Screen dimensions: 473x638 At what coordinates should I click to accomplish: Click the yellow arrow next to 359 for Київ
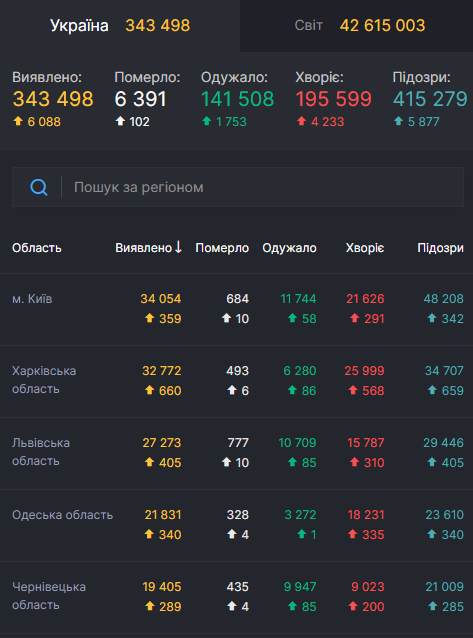coord(149,318)
